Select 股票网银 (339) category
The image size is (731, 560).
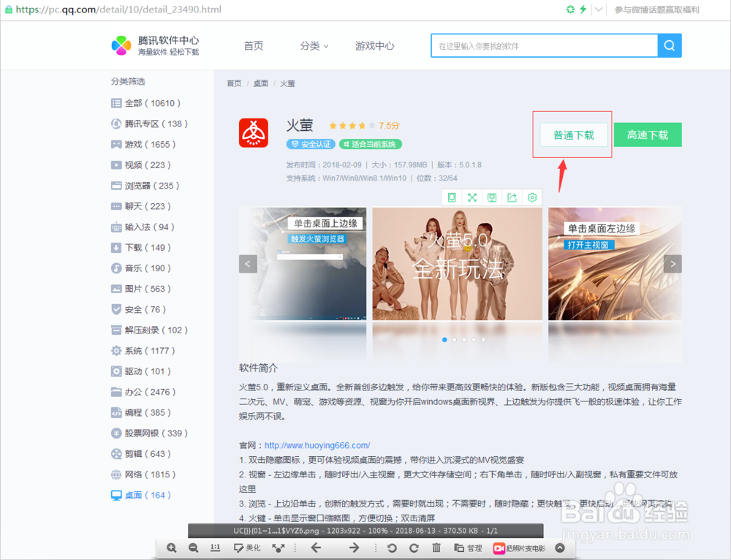tap(149, 434)
